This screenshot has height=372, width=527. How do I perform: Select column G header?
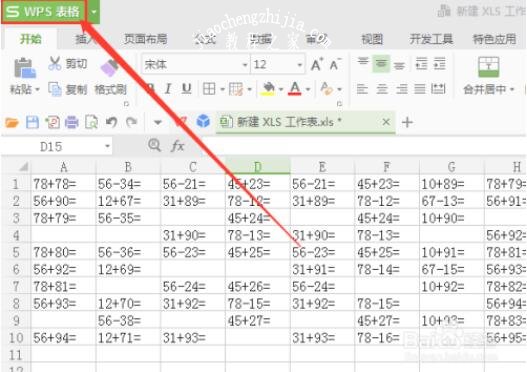(452, 167)
